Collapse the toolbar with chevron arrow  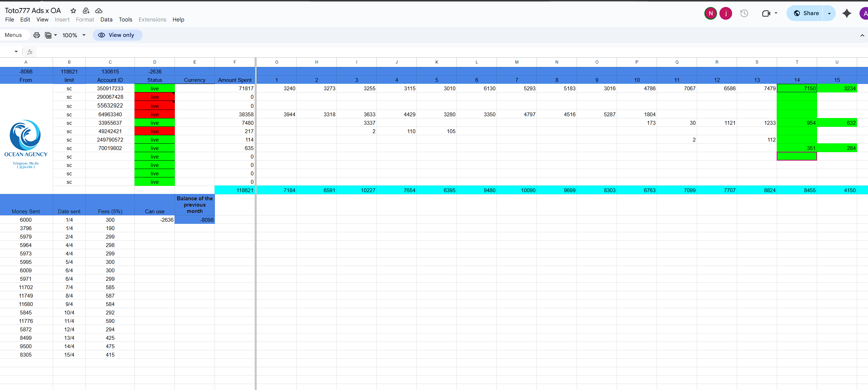coord(862,35)
